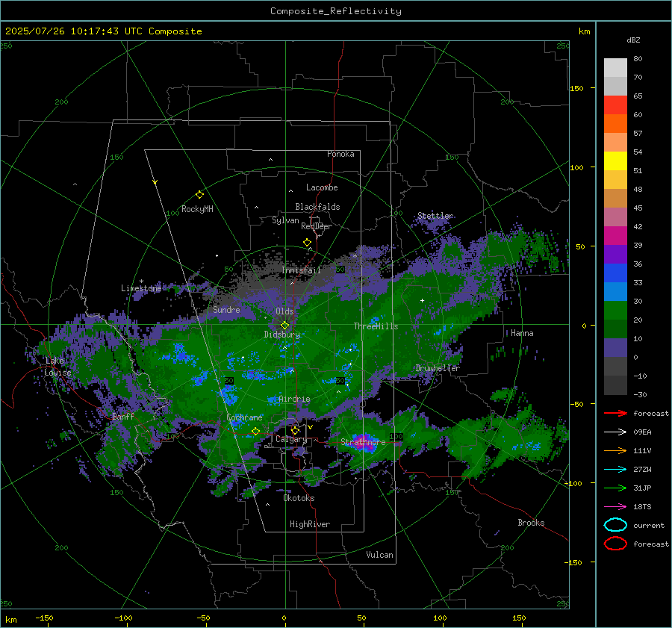Viewport: 672px width, 628px height.
Task: Click the Ponoka city label
Action: coord(340,154)
